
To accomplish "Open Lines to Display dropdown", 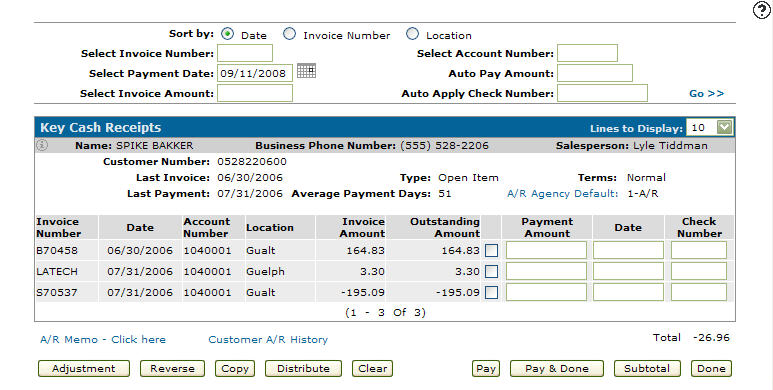I will coord(710,128).
